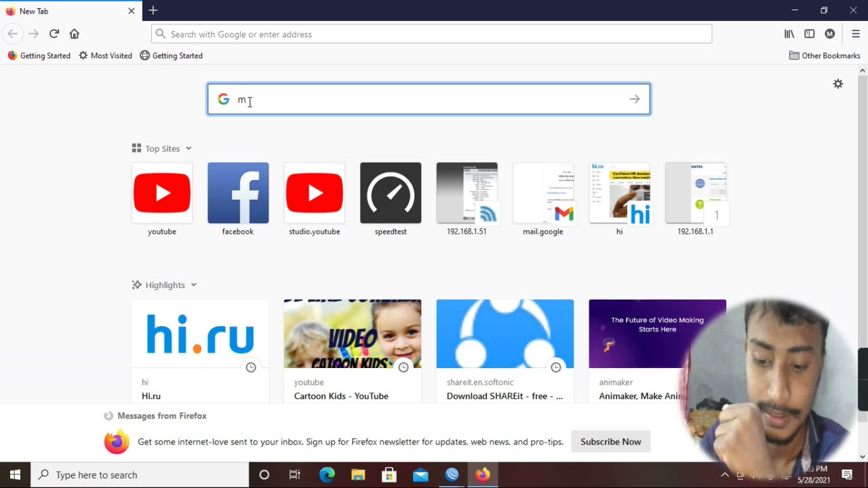This screenshot has width=868, height=488.
Task: Open Microsoft Store from taskbar
Action: tap(389, 474)
